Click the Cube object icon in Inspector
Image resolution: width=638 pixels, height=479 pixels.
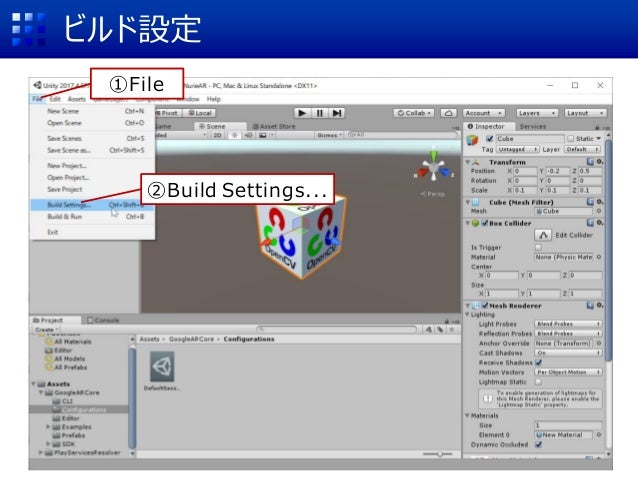pyautogui.click(x=472, y=140)
